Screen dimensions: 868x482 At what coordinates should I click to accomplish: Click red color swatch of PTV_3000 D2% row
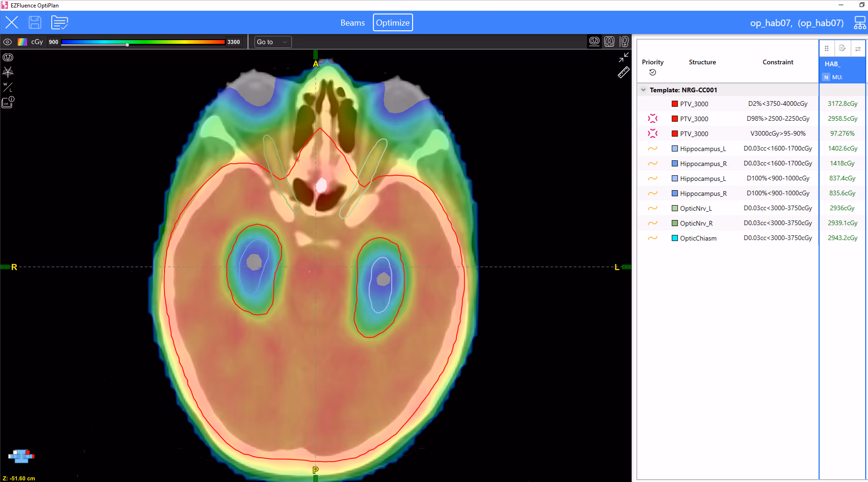(675, 103)
